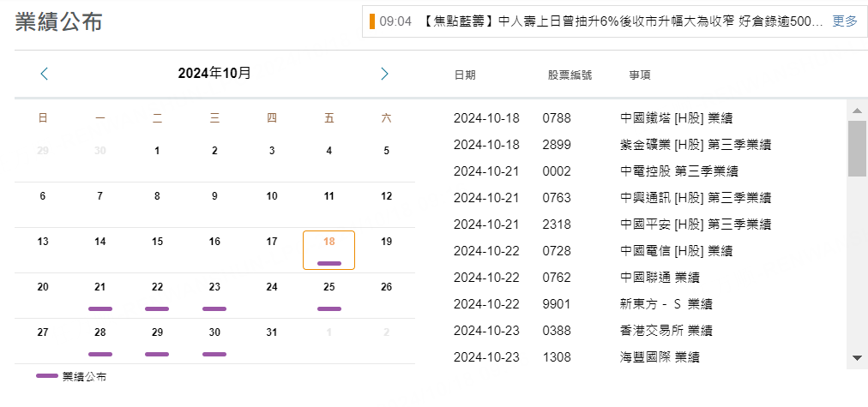
Task: Click the 股票編號 column header
Action: tap(569, 75)
